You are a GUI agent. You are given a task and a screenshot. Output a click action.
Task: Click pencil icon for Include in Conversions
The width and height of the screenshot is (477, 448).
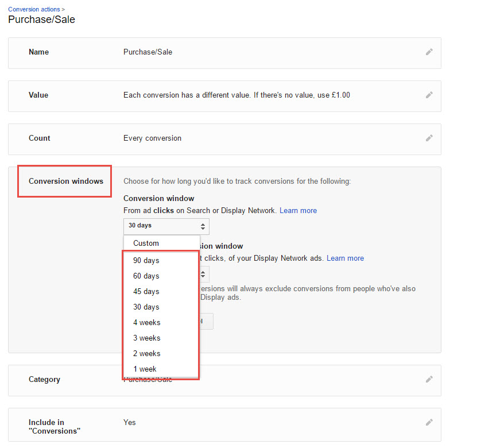pos(429,423)
